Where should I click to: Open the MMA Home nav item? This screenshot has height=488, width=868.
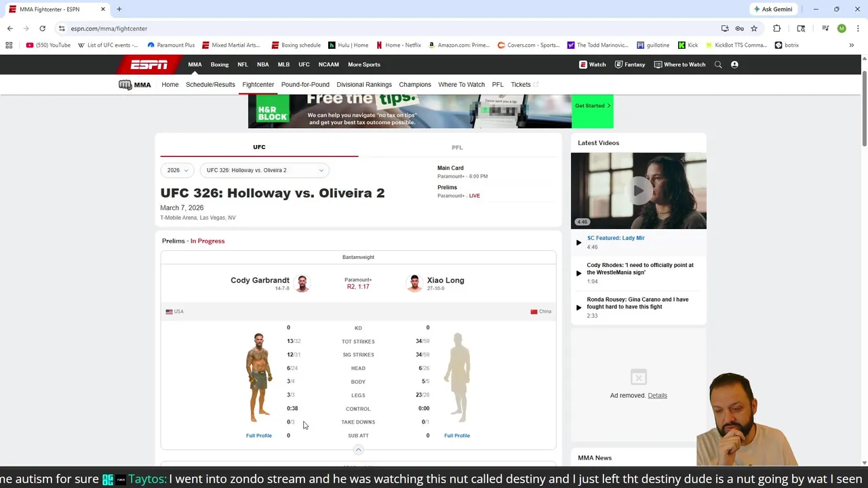pos(170,85)
